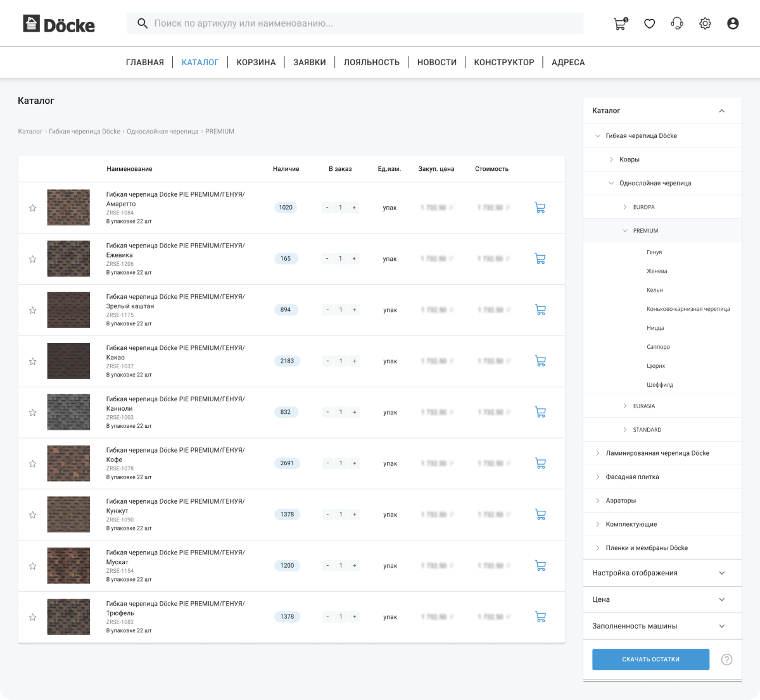Viewport: 760px width, 700px height.
Task: Open the АДРЕСА menu item
Action: (x=568, y=62)
